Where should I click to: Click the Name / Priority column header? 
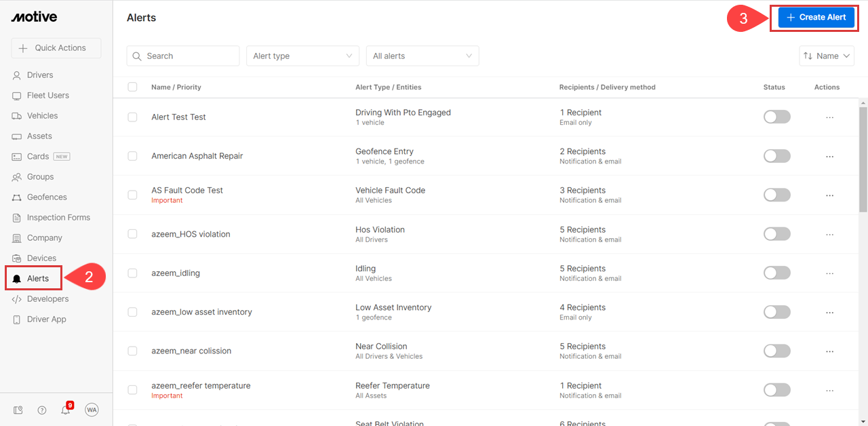point(176,87)
